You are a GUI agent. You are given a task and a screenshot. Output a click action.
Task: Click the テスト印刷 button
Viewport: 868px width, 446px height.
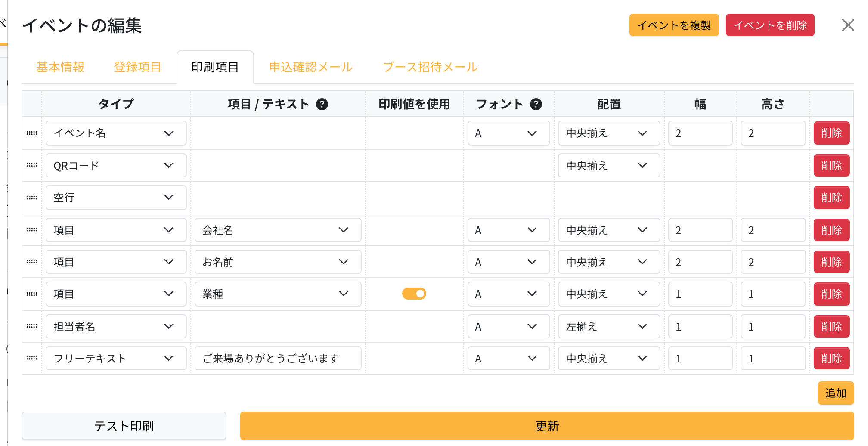tap(124, 426)
